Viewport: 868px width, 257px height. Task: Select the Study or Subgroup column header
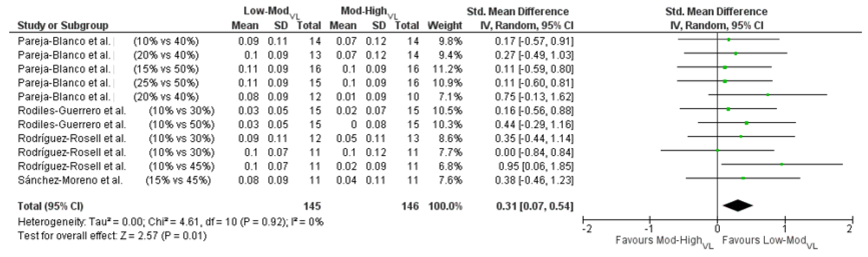click(63, 25)
